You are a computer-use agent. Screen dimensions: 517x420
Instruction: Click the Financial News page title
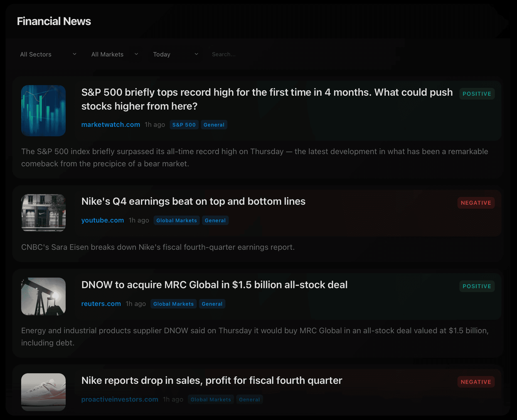tap(54, 21)
